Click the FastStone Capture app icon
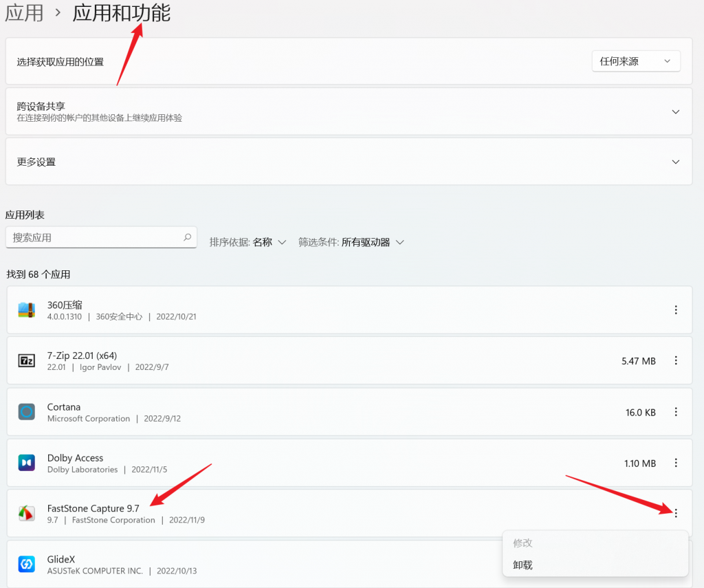 [x=27, y=513]
